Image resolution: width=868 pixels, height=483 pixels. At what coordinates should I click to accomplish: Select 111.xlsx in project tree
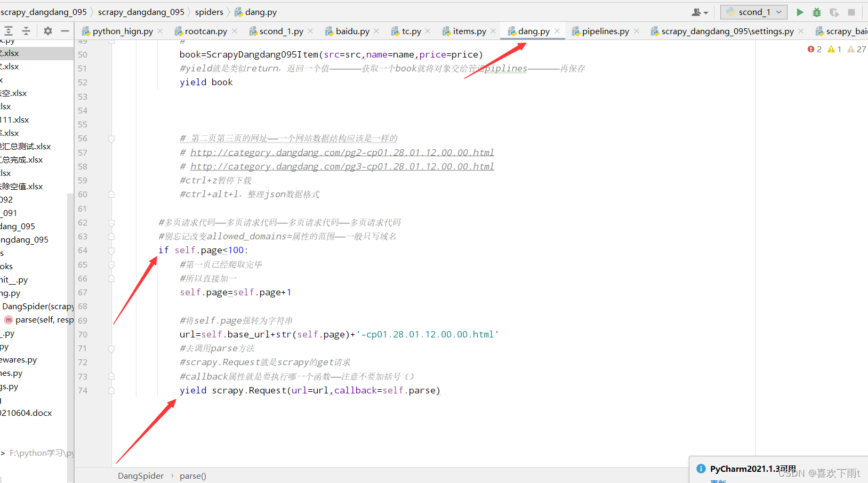coord(15,120)
